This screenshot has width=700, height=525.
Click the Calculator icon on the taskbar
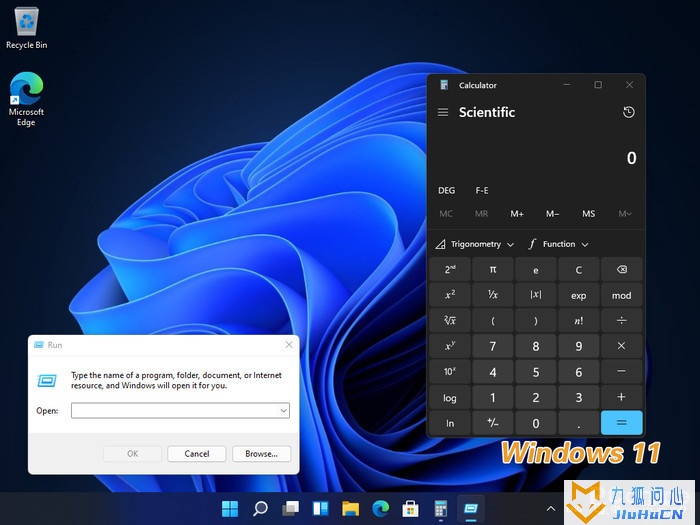click(x=440, y=508)
